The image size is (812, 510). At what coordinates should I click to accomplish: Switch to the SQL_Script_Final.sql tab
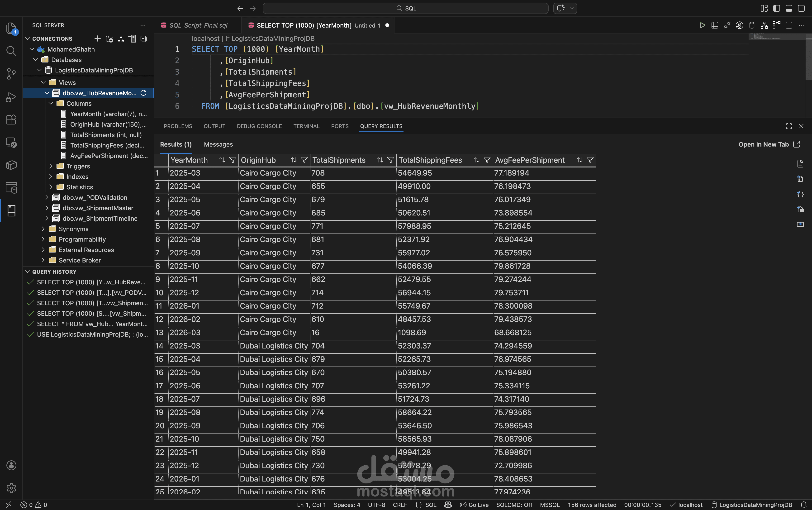(x=198, y=25)
